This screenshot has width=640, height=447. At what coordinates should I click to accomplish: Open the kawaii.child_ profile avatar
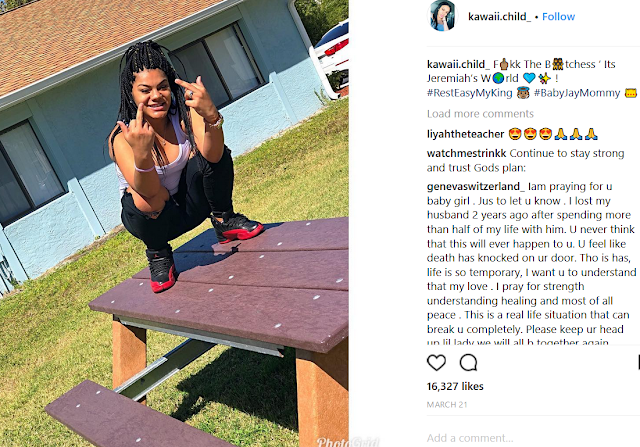click(x=442, y=16)
